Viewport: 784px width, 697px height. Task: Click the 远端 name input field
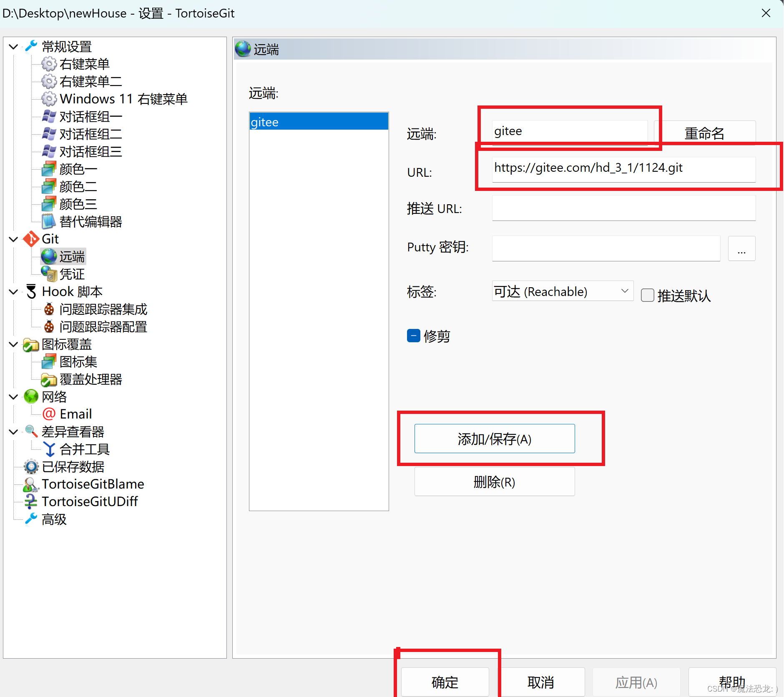[570, 133]
